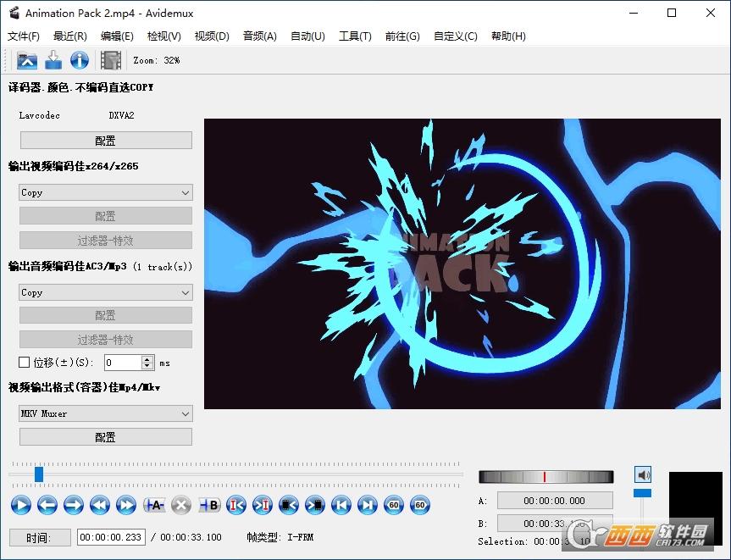This screenshot has width=731, height=560.
Task: Set selection end marker B
Action: pos(209,505)
